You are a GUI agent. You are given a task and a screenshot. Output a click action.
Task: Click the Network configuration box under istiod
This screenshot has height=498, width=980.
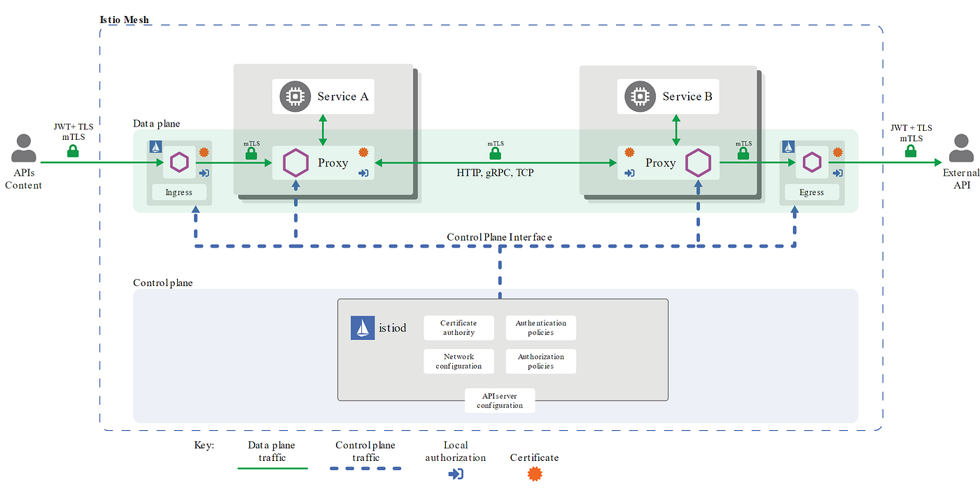click(x=458, y=361)
